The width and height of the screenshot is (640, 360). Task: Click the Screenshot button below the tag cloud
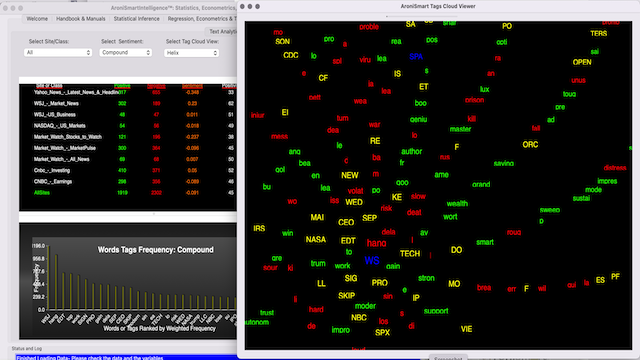(x=448, y=358)
